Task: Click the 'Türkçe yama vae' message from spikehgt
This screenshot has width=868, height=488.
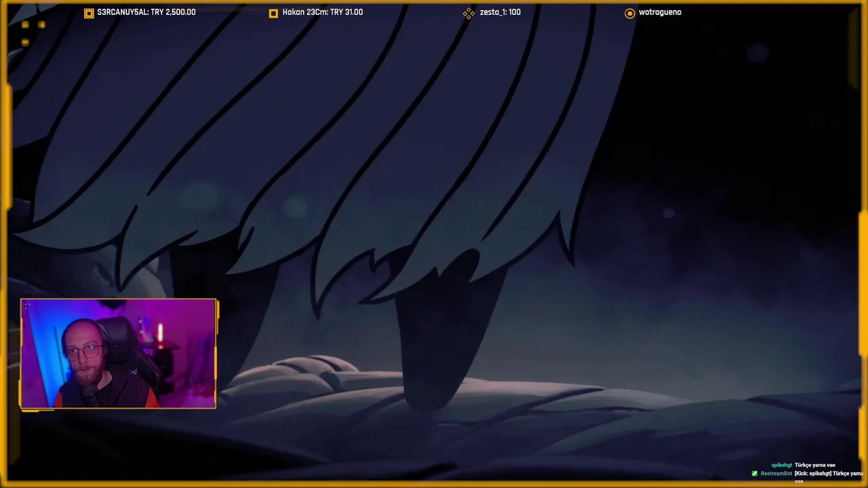Action: 814,466
